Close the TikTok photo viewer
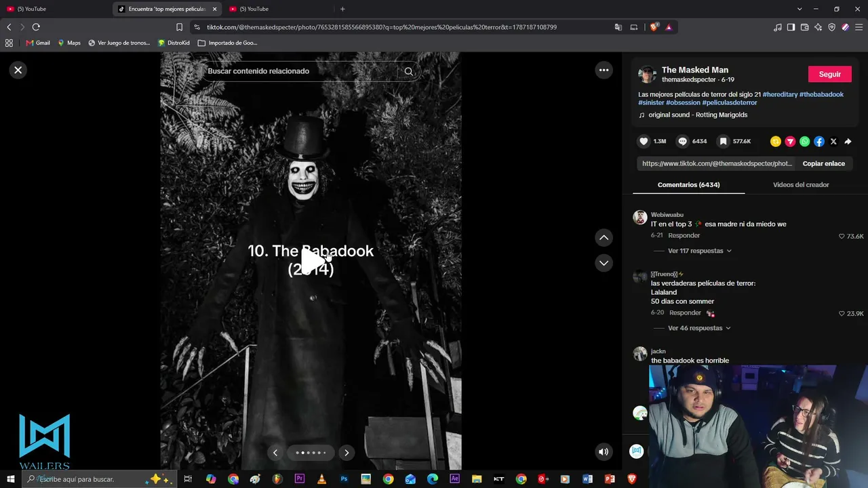 18,70
